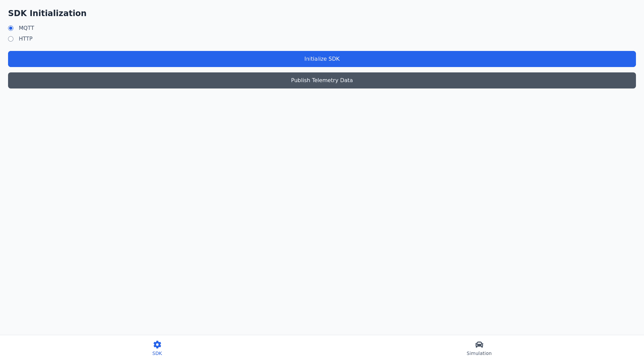Viewport: 644px width, 362px height.
Task: Click the Simulation text label
Action: pyautogui.click(x=479, y=353)
